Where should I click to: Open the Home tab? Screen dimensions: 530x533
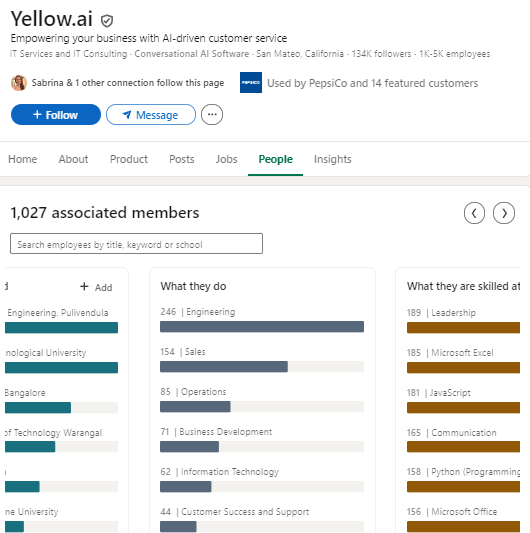[x=23, y=159]
